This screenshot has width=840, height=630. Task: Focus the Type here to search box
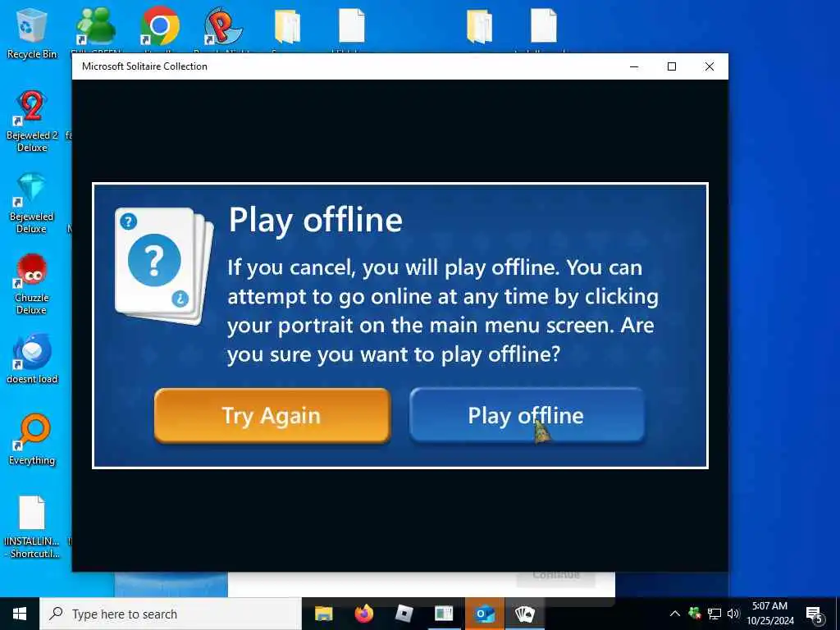171,614
